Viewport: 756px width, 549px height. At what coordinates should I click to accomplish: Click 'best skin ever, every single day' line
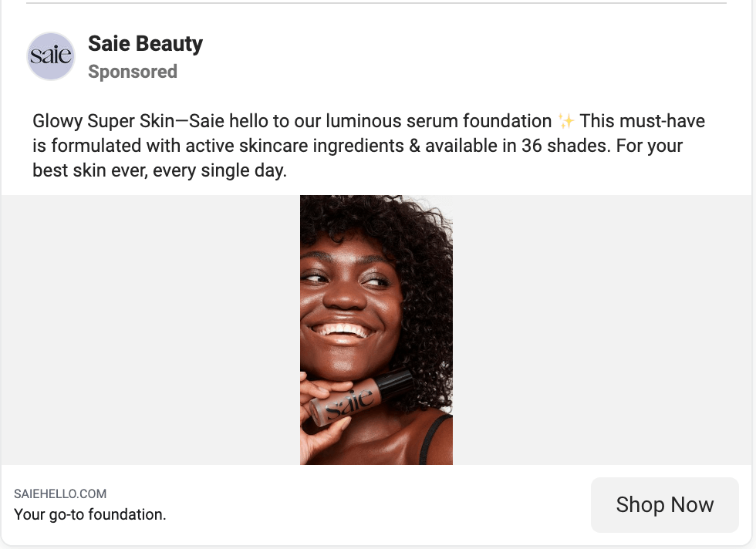(160, 170)
